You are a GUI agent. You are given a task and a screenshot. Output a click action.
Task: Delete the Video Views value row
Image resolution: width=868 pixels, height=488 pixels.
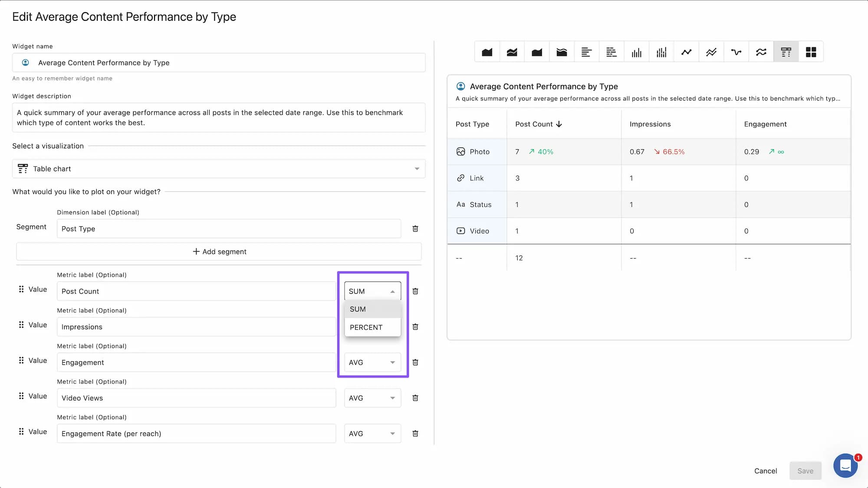tap(415, 398)
